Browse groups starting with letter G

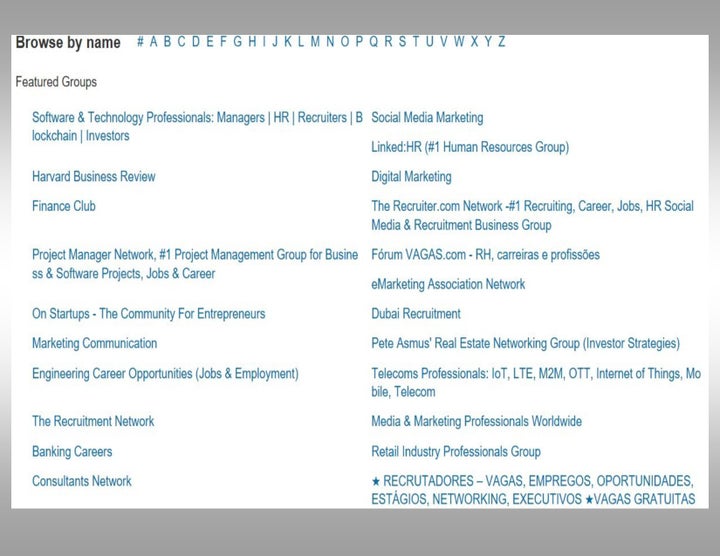(237, 42)
